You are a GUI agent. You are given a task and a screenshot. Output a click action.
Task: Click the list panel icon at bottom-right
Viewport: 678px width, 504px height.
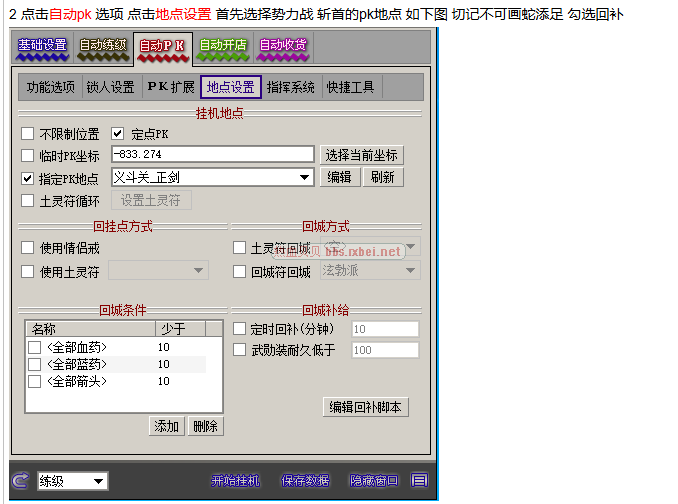click(x=419, y=481)
